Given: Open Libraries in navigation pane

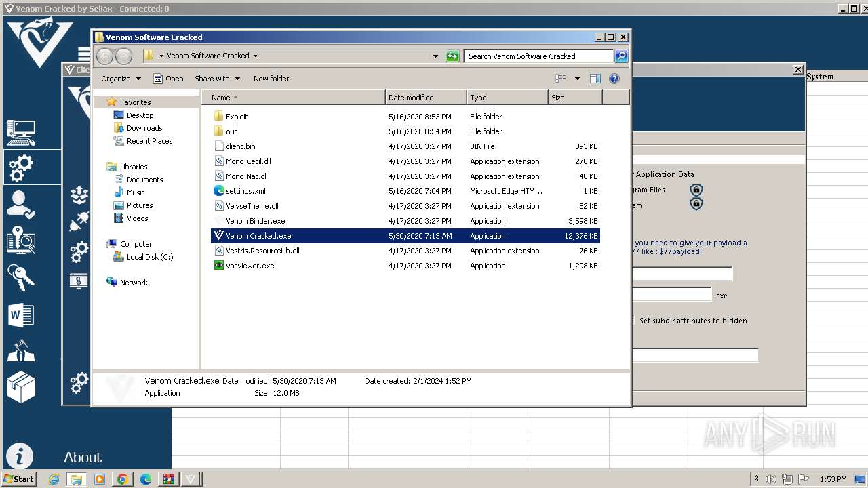Looking at the screenshot, I should click(134, 167).
